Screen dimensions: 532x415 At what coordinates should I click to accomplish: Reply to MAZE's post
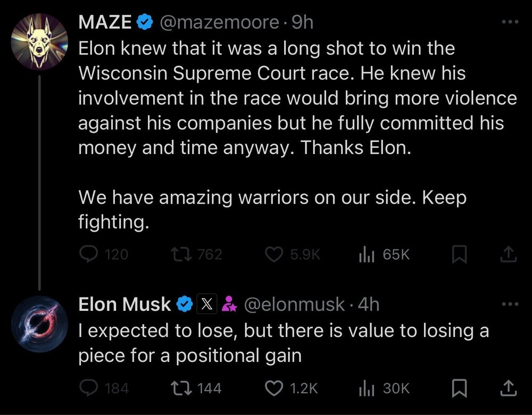pos(87,255)
